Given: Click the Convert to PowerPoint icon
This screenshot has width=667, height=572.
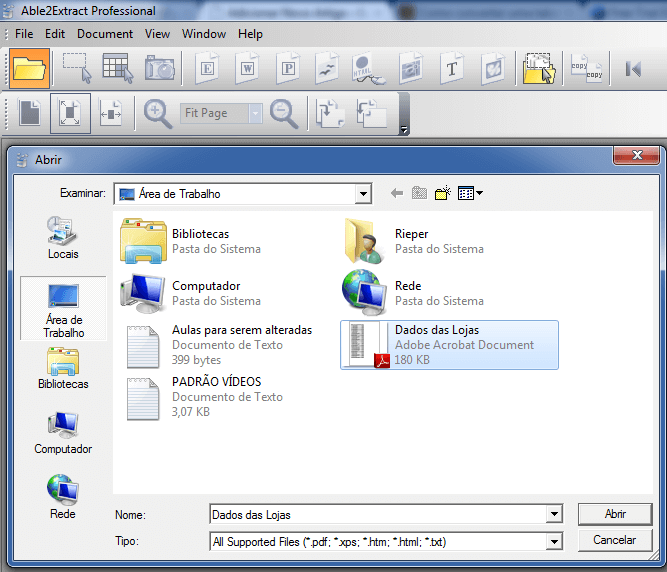Looking at the screenshot, I should tap(288, 68).
